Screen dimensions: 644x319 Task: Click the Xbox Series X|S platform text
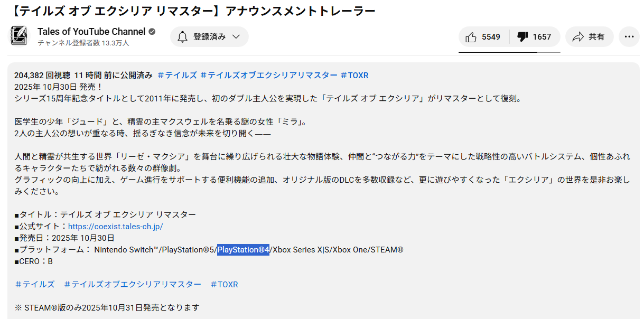(301, 249)
